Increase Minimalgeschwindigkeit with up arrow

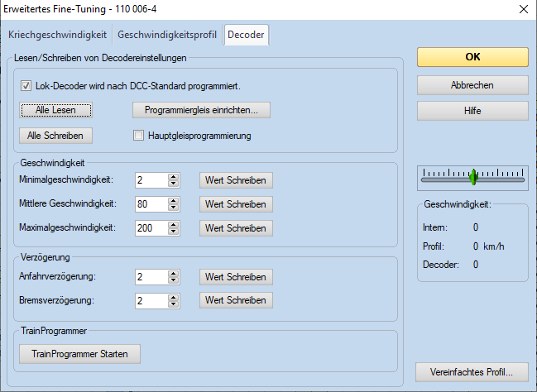(x=173, y=176)
